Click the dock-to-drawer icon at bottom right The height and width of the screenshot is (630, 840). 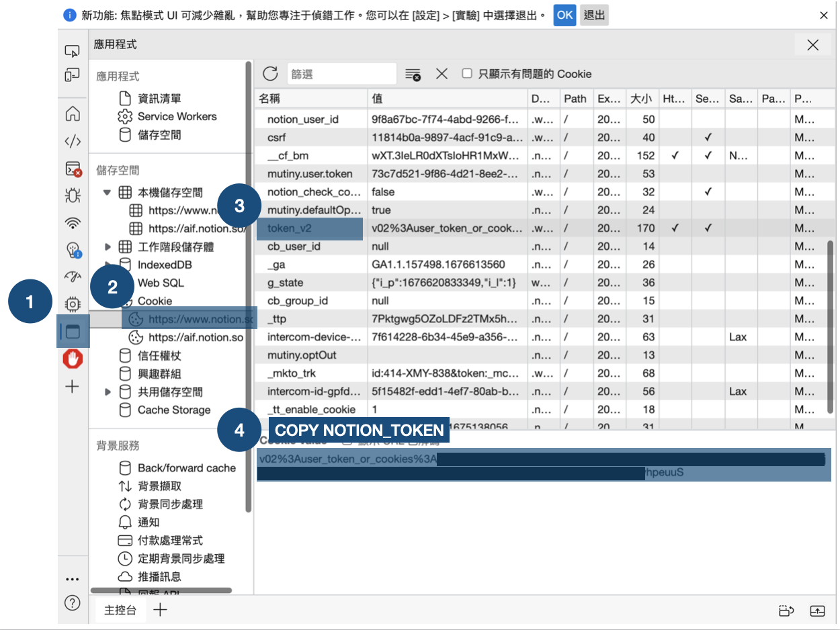coord(786,611)
